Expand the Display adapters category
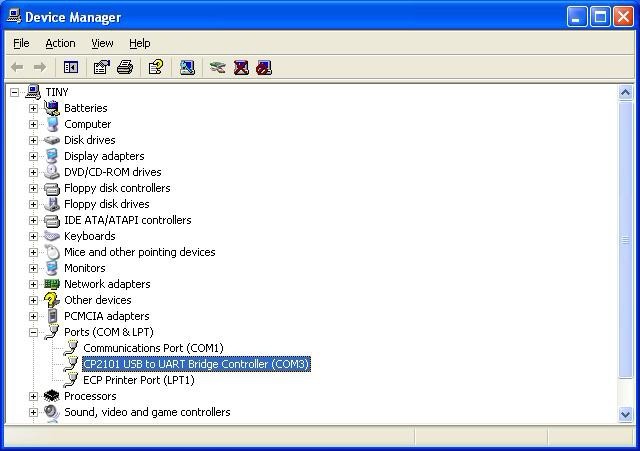 coord(33,156)
